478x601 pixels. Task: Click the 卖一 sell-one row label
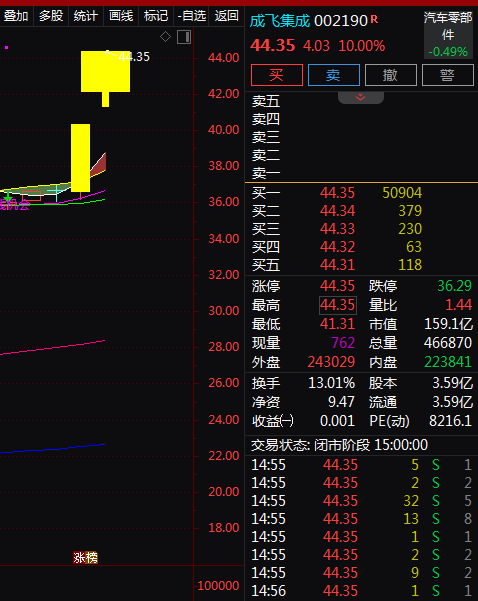coord(266,173)
